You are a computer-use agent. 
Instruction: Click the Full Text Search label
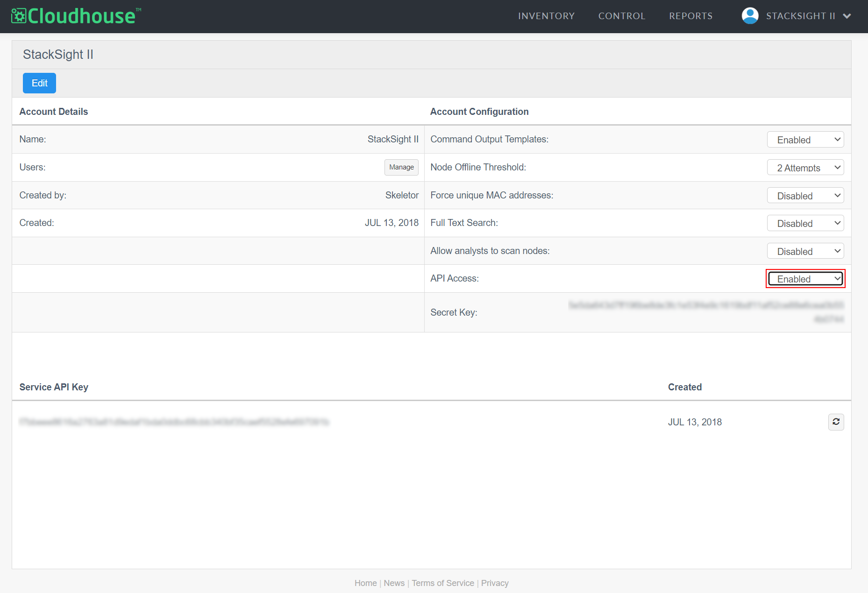[464, 223]
